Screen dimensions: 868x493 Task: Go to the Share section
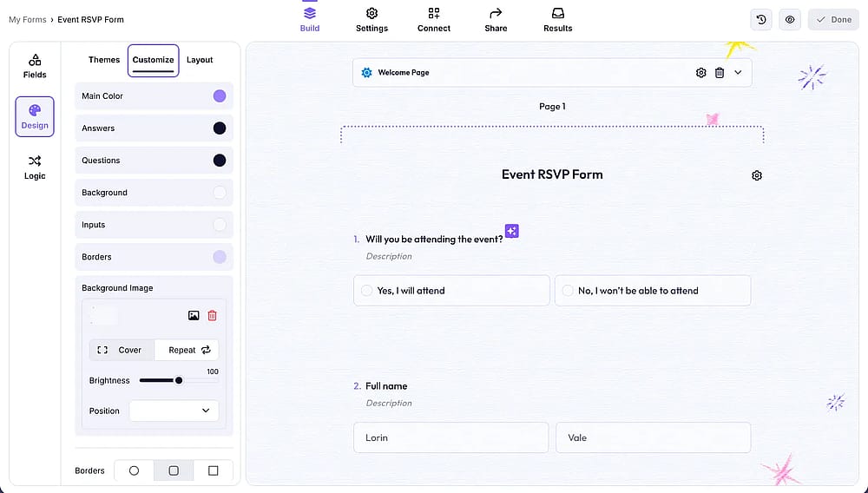[496, 19]
